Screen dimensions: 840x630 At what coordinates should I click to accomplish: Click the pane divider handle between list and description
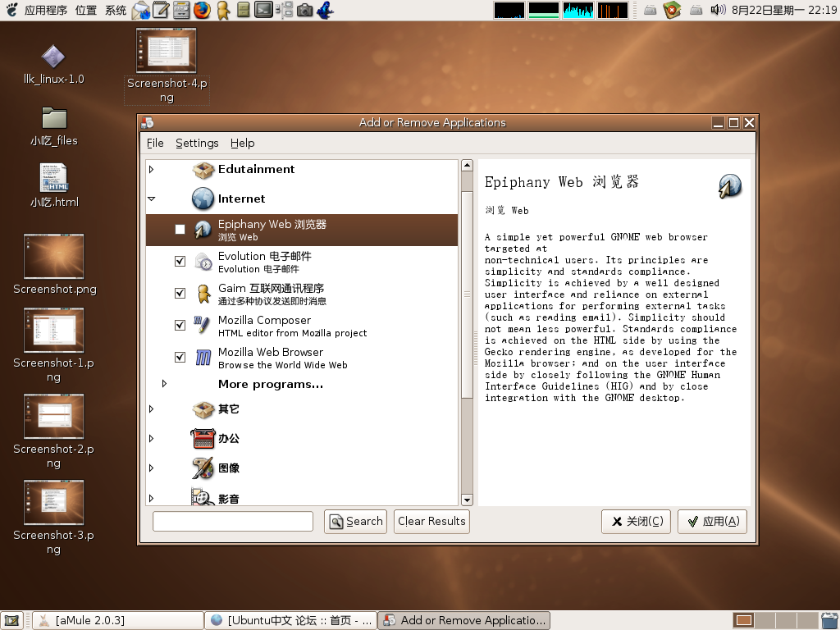[476, 348]
